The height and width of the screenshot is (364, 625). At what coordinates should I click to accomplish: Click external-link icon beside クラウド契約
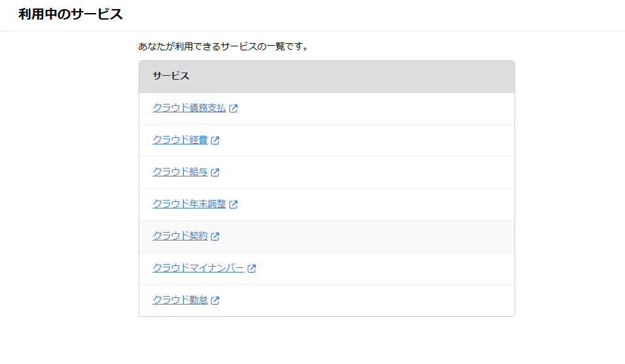click(215, 236)
